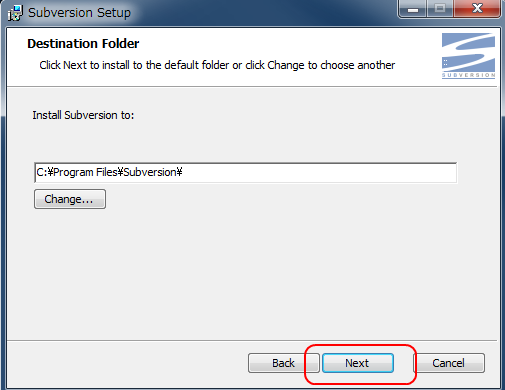Proceed with the Next button
505x390 pixels.
(x=358, y=363)
